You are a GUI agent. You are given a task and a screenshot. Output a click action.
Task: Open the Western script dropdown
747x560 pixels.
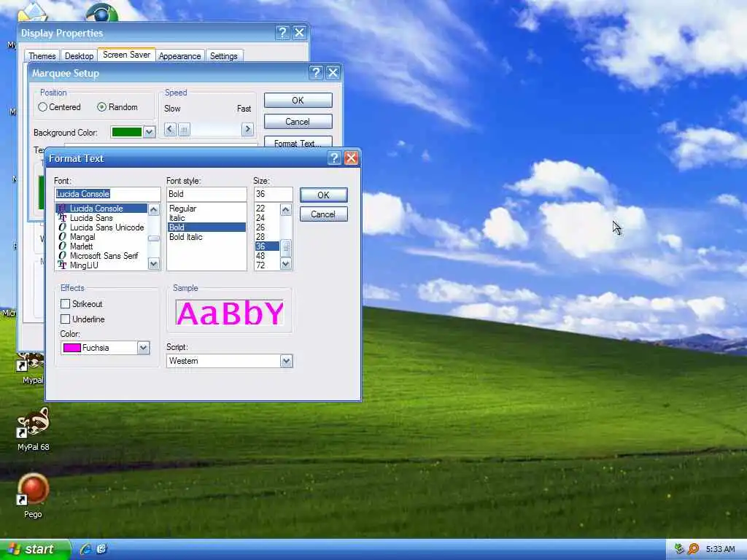[286, 362]
